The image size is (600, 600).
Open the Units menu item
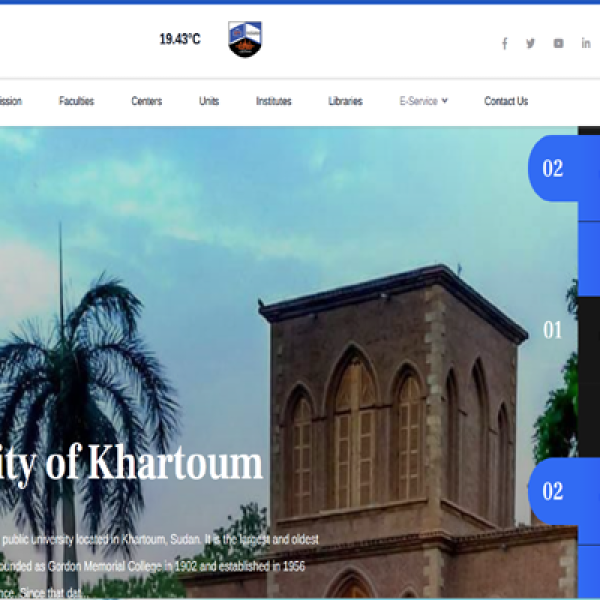(209, 101)
